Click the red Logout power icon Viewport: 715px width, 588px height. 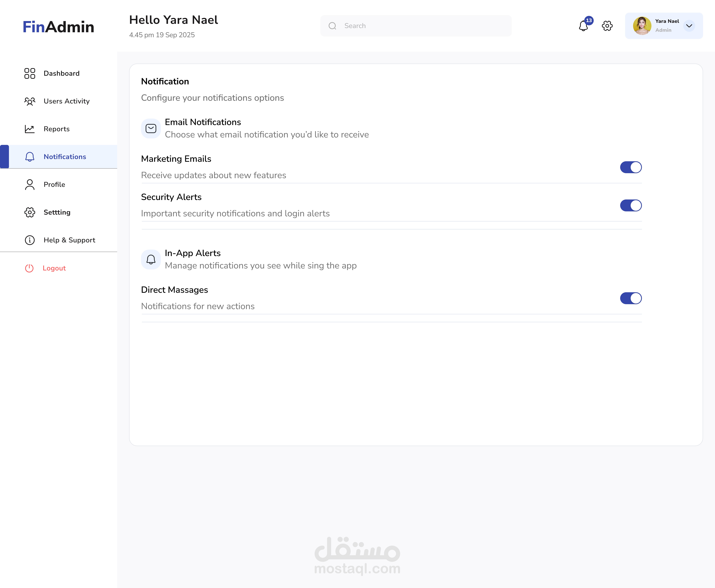pos(29,268)
